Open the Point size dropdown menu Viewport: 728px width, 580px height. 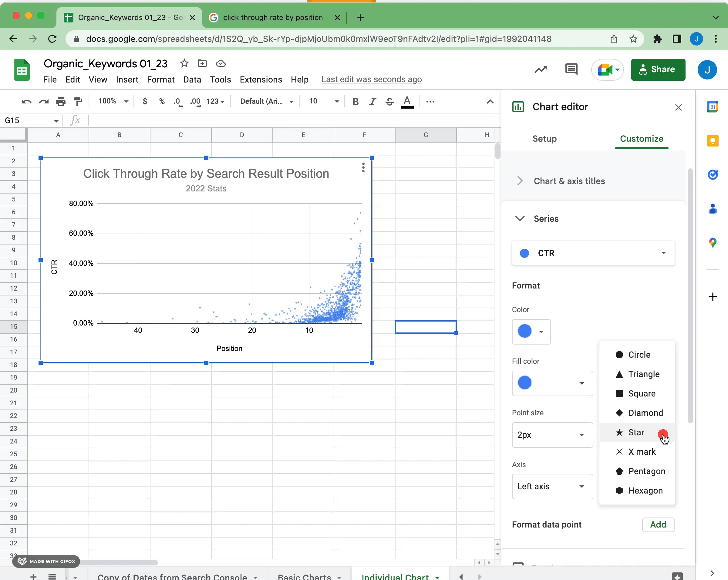(x=551, y=434)
